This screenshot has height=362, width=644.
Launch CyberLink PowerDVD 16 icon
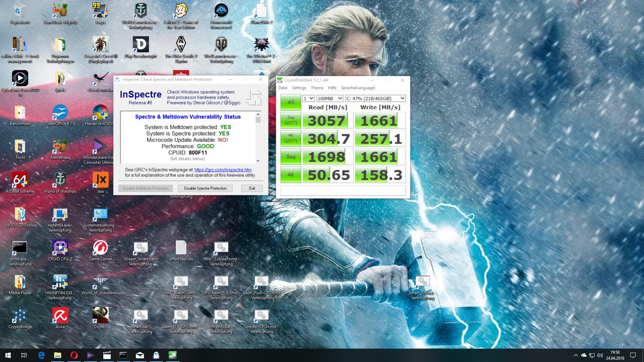click(20, 83)
